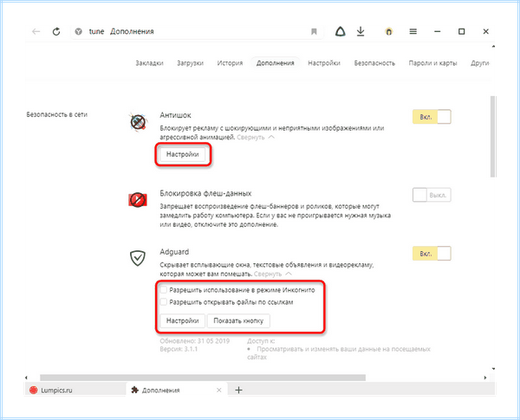Click the Обновлено: 31 05 2019 text
This screenshot has height=420, width=520.
[x=195, y=341]
